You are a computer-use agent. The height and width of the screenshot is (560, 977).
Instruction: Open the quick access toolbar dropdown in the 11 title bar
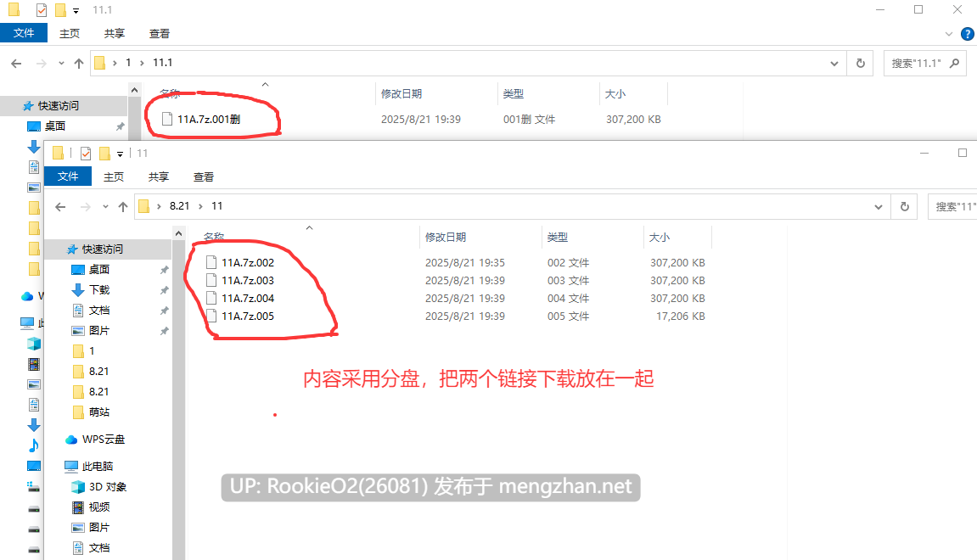click(x=121, y=154)
